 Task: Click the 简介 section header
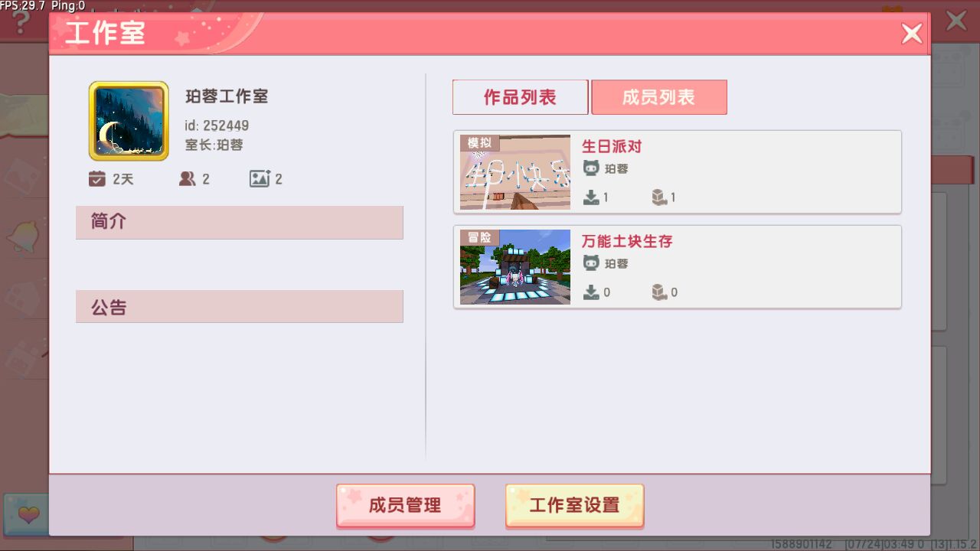(x=240, y=222)
